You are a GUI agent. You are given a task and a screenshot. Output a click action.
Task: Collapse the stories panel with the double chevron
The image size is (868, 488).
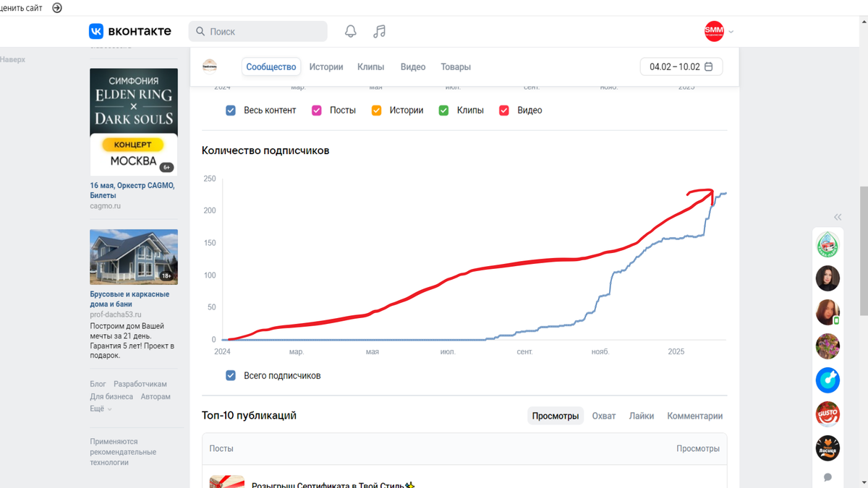[x=838, y=217]
